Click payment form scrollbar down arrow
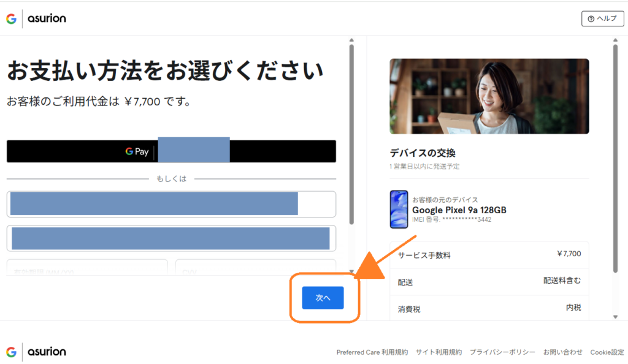628x364 pixels. coord(351,271)
